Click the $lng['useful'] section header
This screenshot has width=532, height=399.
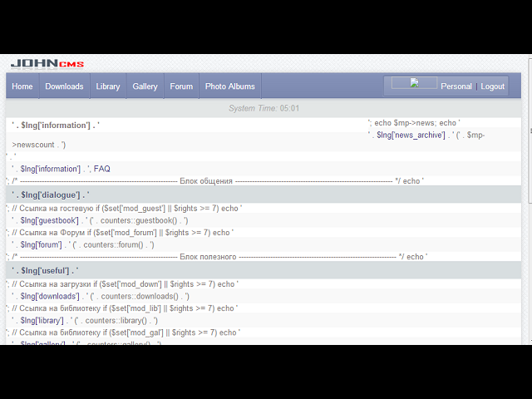pyautogui.click(x=264, y=270)
